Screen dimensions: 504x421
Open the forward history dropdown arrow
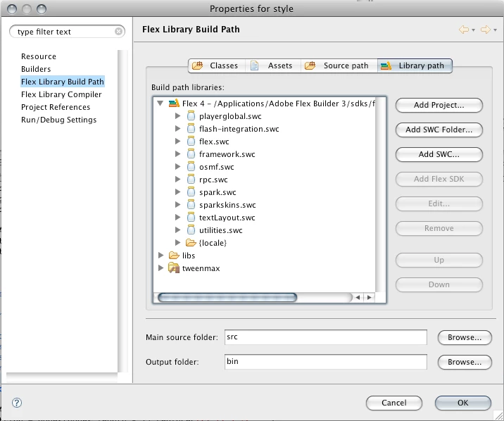click(x=495, y=30)
